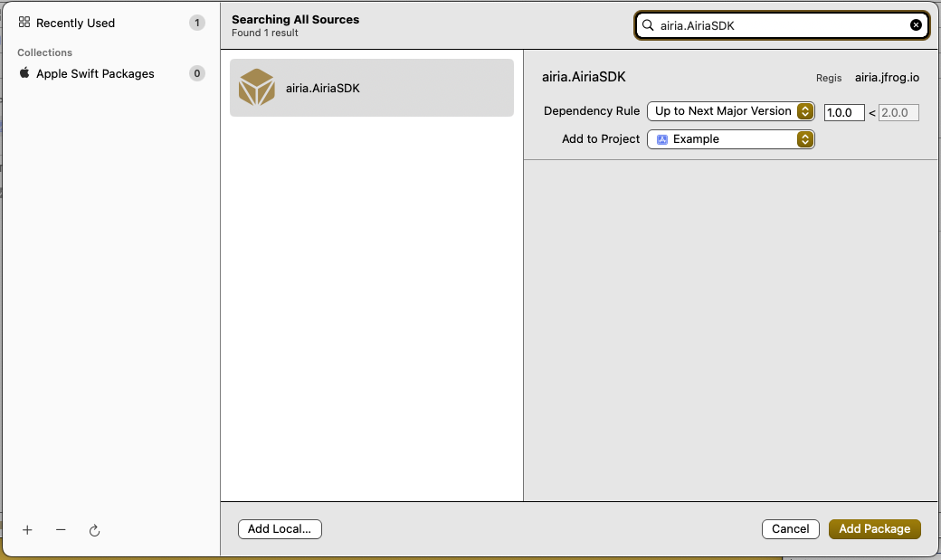Click the Add Package button
The image size is (941, 560).
[874, 529]
